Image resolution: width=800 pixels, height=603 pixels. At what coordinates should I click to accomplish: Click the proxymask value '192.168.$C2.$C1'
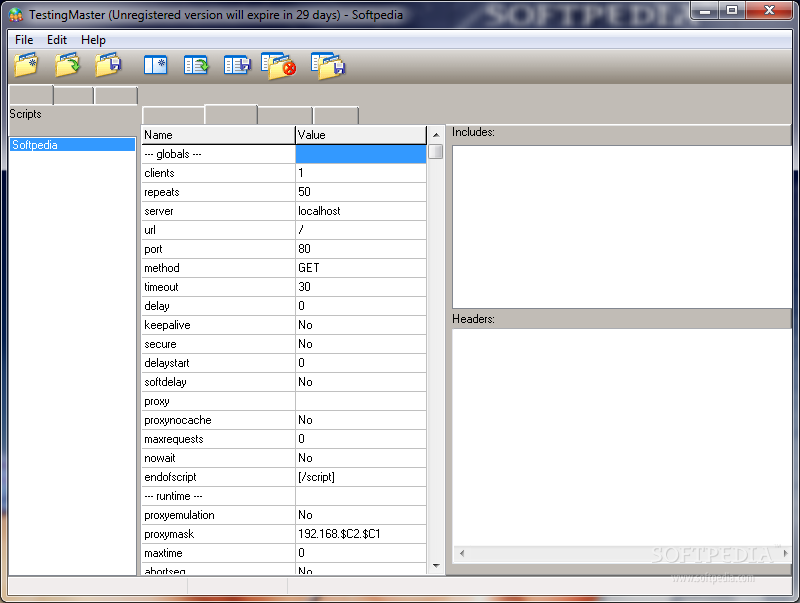tap(361, 534)
